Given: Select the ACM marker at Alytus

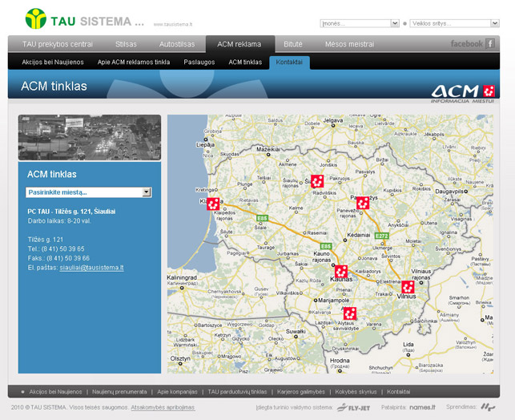Looking at the screenshot, I should 350,313.
